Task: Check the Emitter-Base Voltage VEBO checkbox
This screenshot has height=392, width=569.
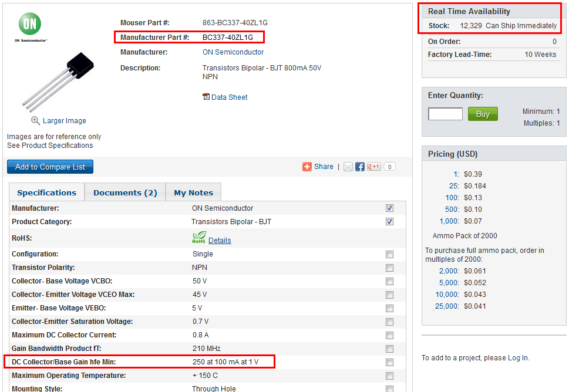Action: [389, 308]
